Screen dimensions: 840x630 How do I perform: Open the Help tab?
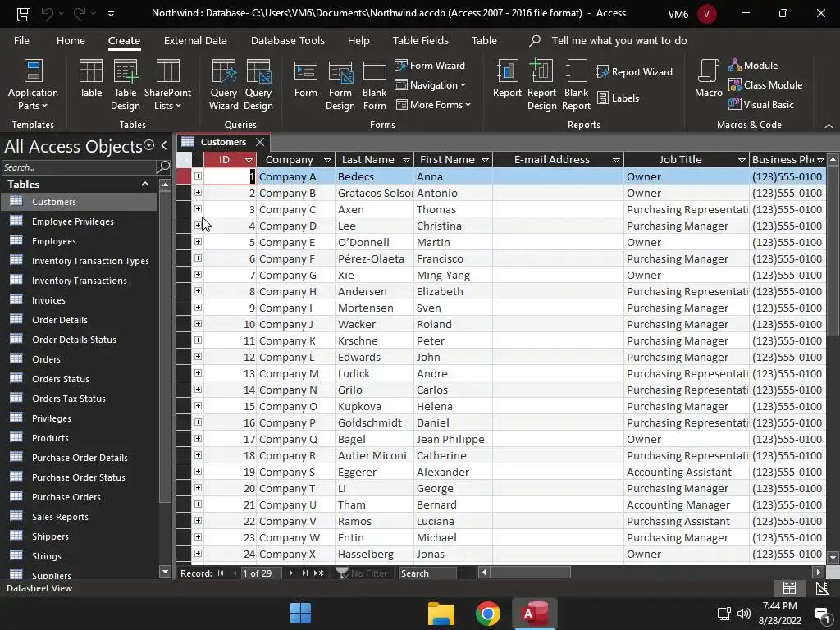pos(358,41)
